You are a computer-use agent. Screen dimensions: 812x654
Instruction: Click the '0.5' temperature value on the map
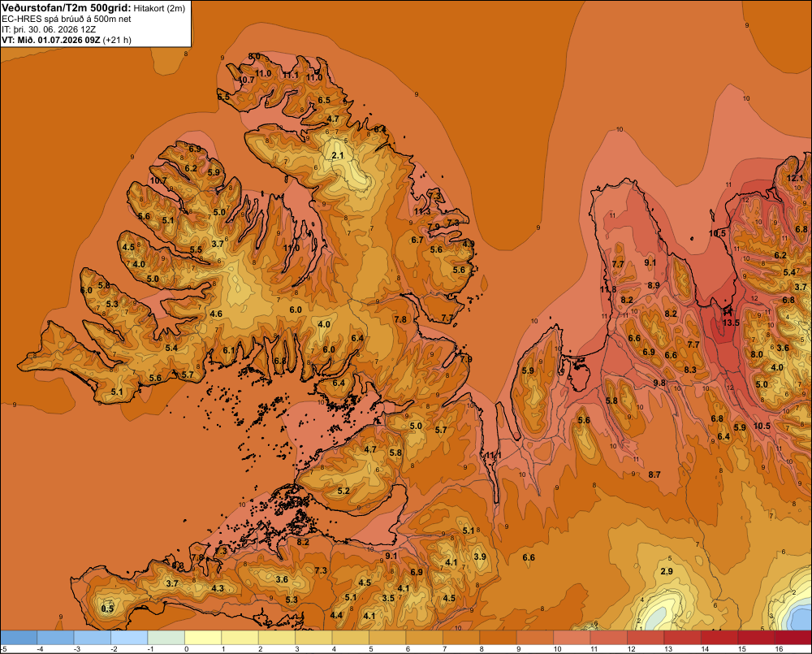point(107,609)
